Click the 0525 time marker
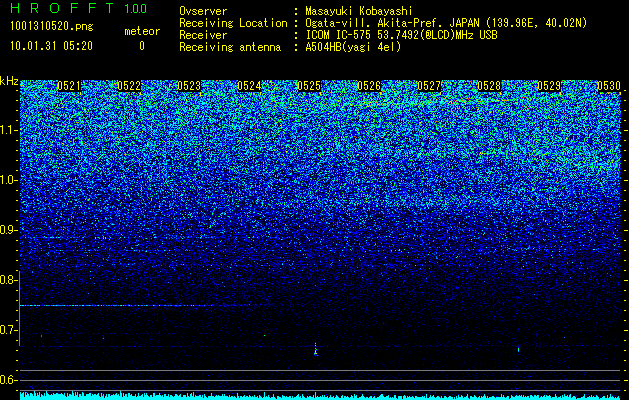 point(309,86)
